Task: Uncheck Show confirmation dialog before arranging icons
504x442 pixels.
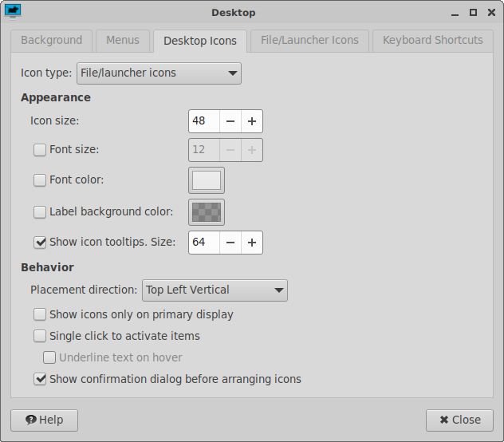Action: coord(40,379)
